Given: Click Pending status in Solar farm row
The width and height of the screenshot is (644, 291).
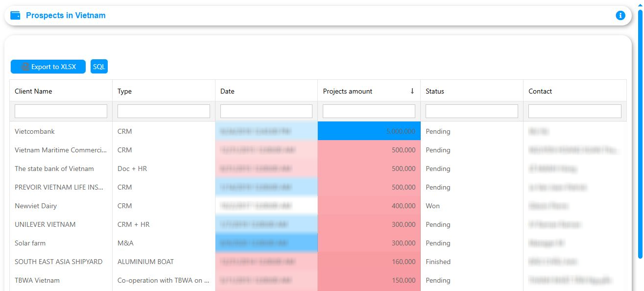Looking at the screenshot, I should click(x=472, y=243).
